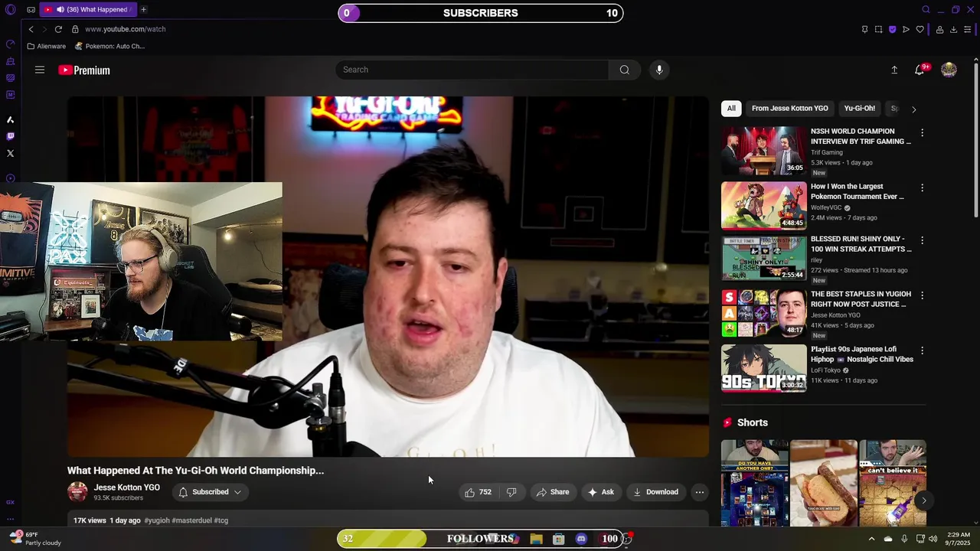Share the video
Viewport: 980px width, 551px height.
553,492
